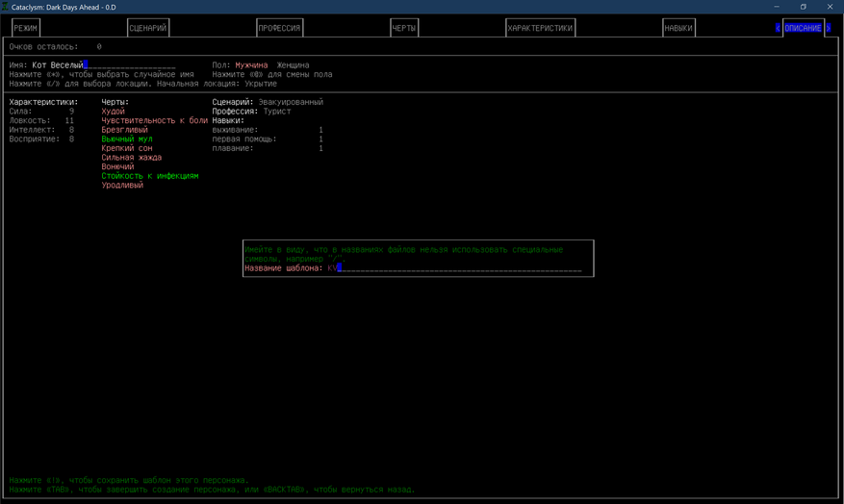This screenshot has width=844, height=504.
Task: Switch to the СЦЕНАРИЙ tab
Action: tap(148, 28)
